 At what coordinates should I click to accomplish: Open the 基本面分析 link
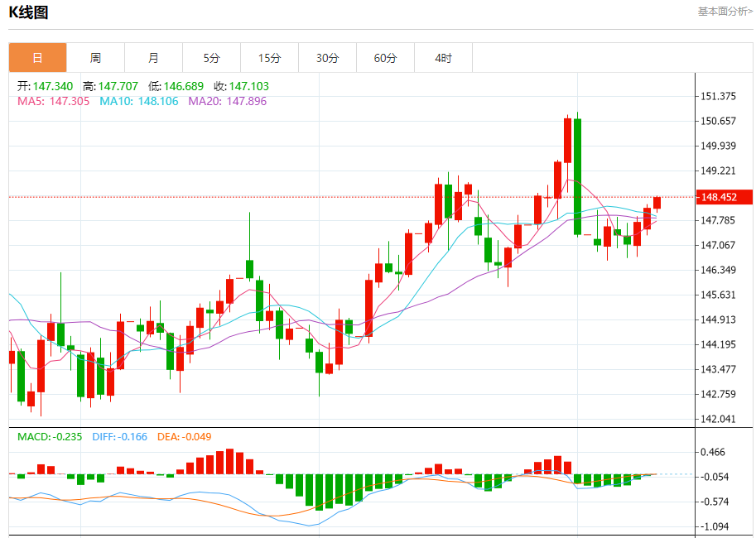(x=725, y=11)
